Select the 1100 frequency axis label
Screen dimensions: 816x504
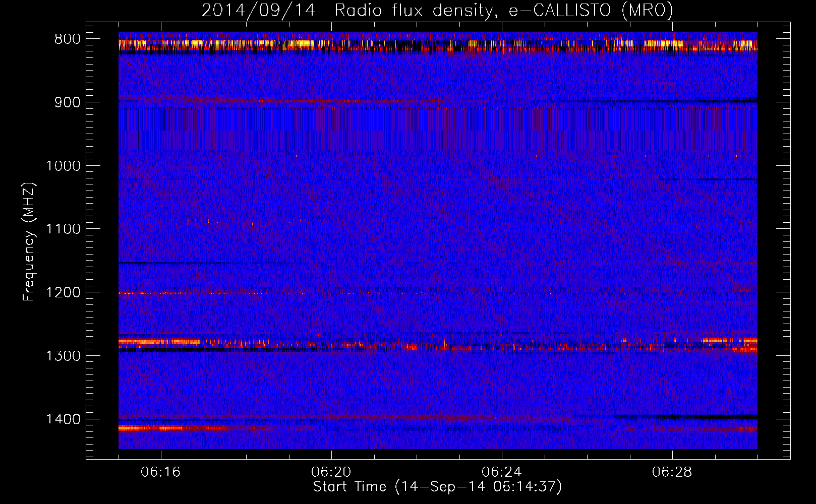[x=63, y=229]
